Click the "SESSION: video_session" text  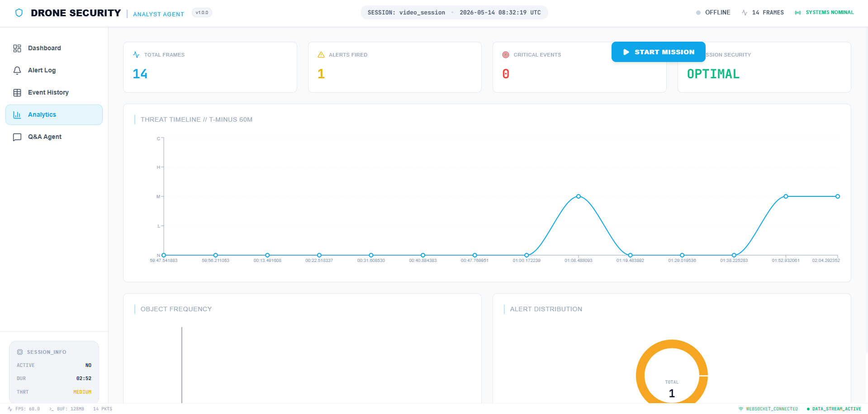click(x=406, y=13)
